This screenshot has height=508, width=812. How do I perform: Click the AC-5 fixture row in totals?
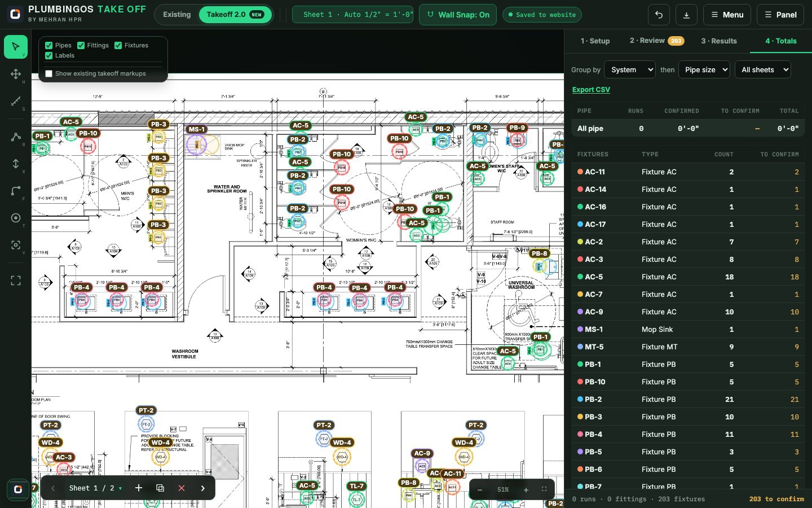click(x=688, y=277)
